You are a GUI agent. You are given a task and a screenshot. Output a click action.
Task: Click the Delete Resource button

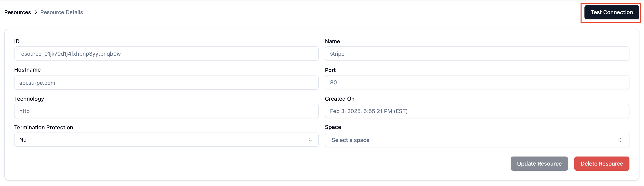602,163
